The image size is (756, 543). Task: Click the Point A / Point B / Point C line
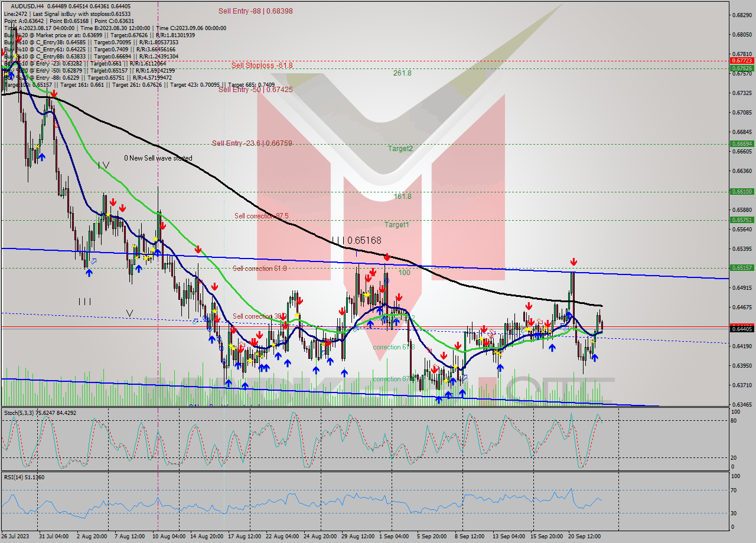pyautogui.click(x=69, y=21)
